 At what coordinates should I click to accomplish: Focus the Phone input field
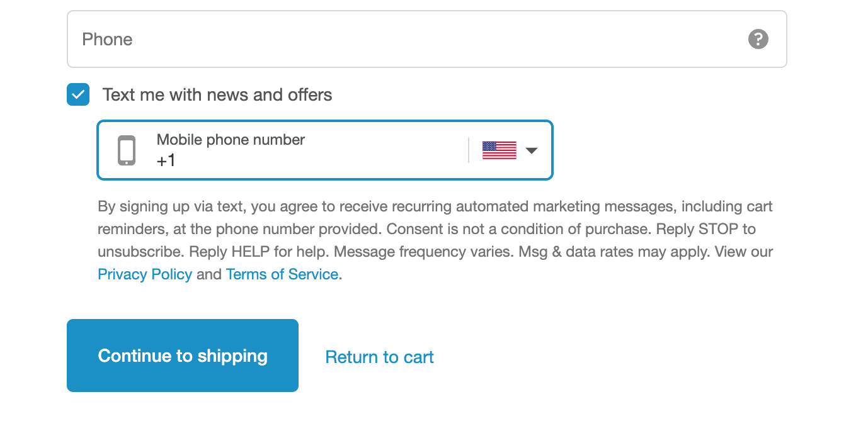tap(427, 39)
